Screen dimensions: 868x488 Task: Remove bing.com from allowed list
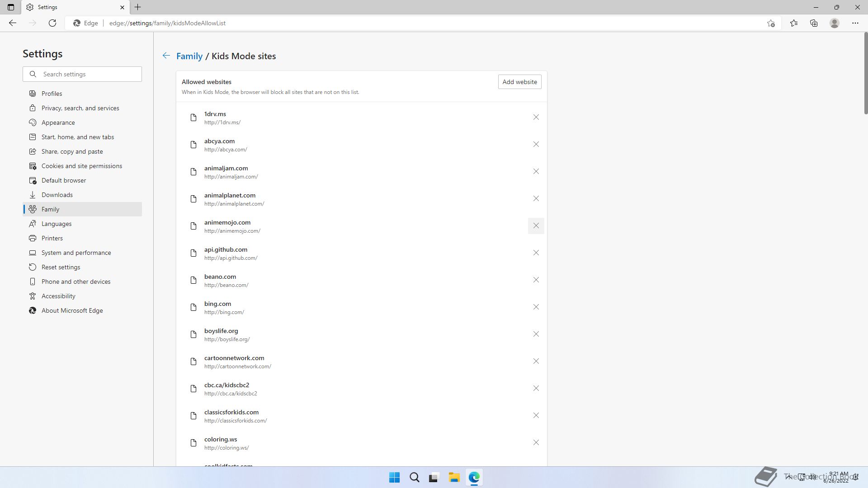(536, 307)
